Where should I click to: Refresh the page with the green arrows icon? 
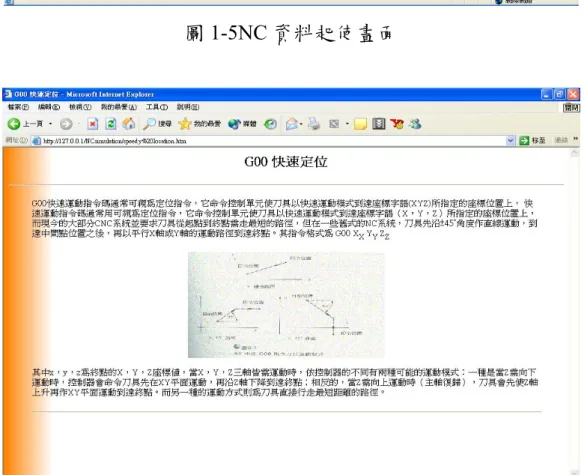[111, 124]
